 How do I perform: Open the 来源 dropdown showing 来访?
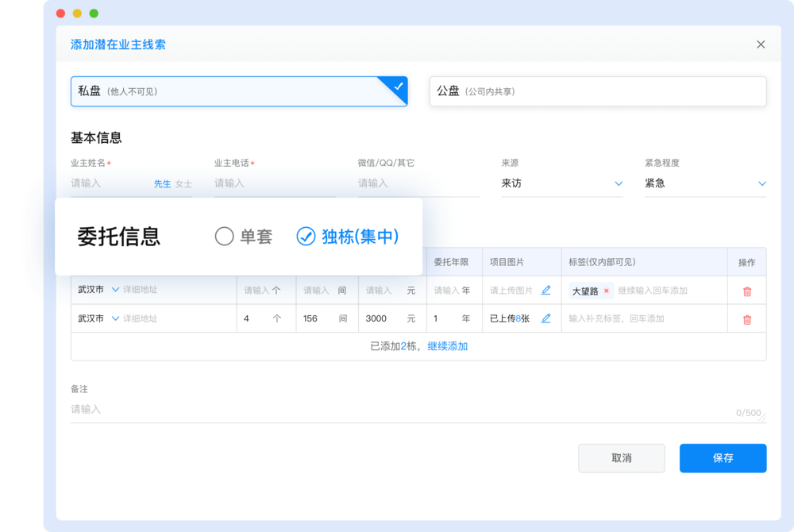point(561,183)
